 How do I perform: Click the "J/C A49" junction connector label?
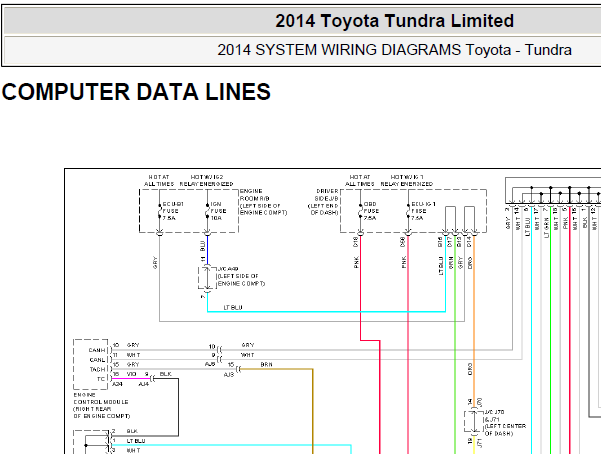(x=228, y=269)
